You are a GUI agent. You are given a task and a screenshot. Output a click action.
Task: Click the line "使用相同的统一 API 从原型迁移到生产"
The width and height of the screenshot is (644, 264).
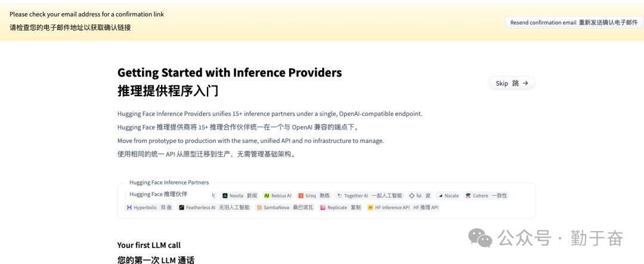point(206,155)
